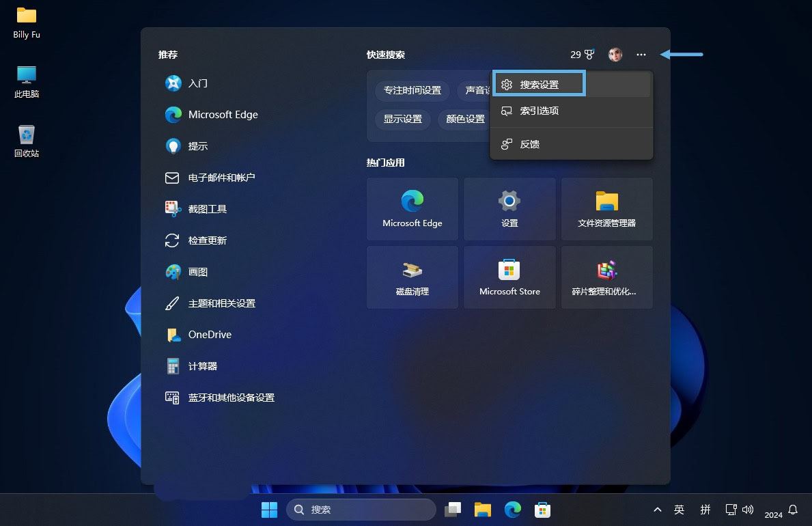812x526 pixels.
Task: Open Microsoft Edge from 热门应用 tiles
Action: pos(412,208)
